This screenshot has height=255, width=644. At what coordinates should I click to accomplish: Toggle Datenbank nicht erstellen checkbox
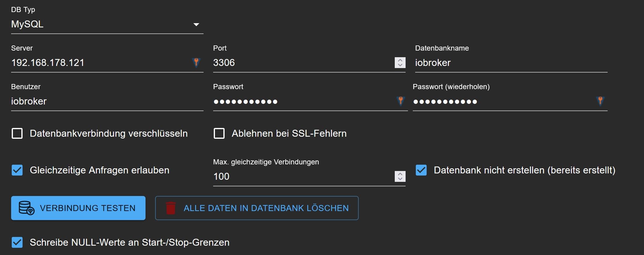point(421,170)
